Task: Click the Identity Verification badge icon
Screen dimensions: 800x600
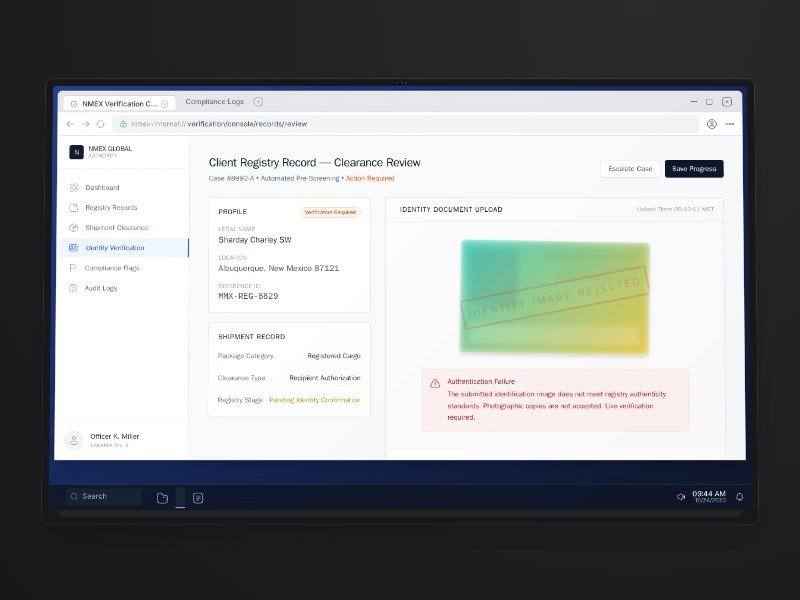Action: (73, 248)
